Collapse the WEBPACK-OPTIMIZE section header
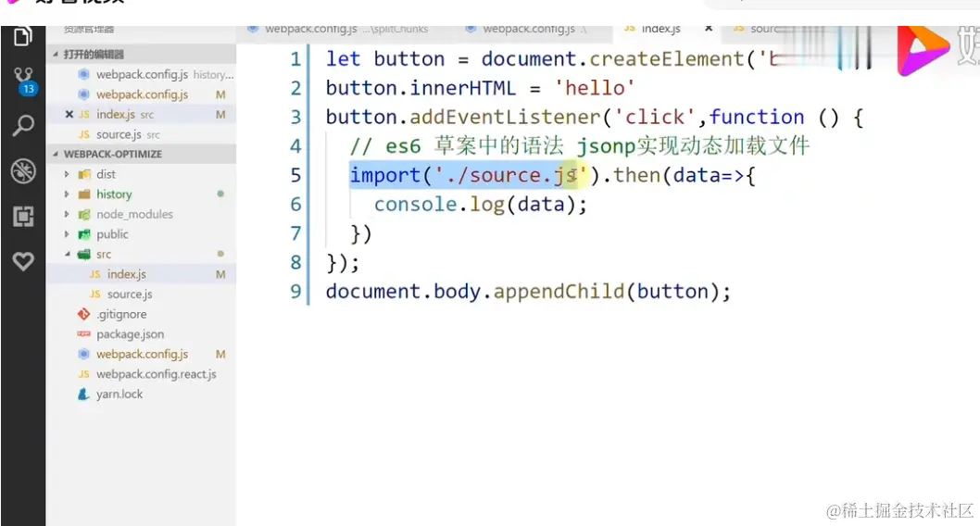980x526 pixels. [x=141, y=154]
